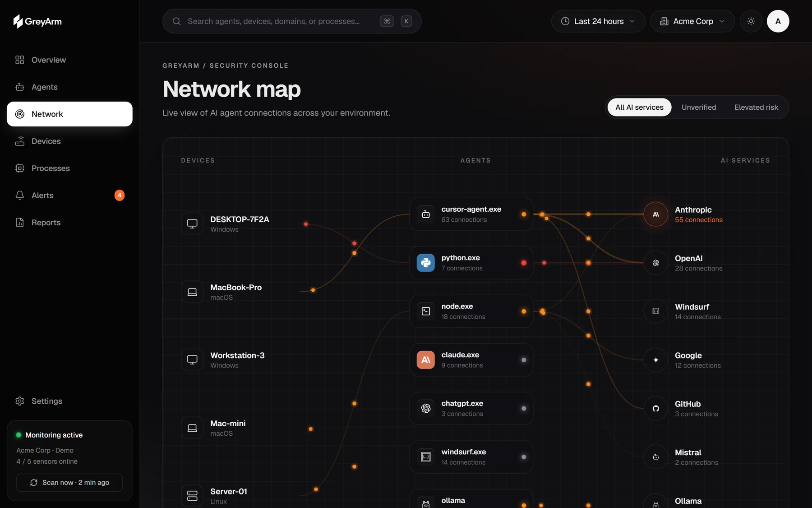Click the 28 connections OpenAI text
812x508 pixels.
[x=698, y=269]
